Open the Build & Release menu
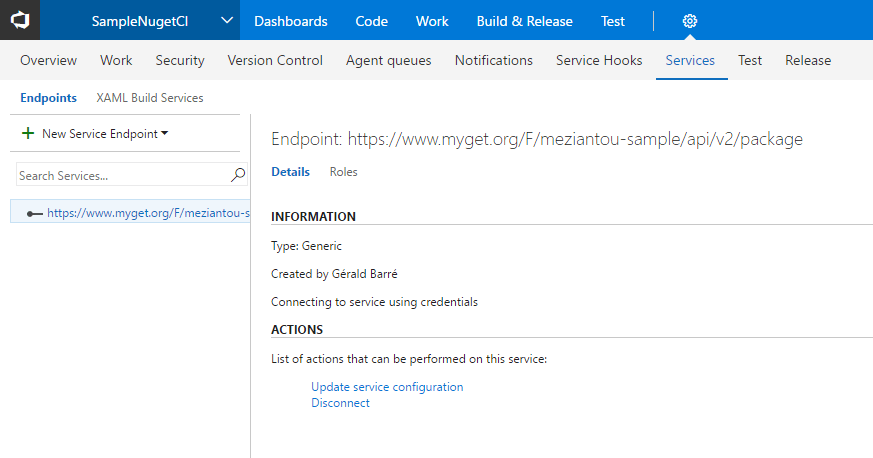Screen dimensions: 873x458 click(524, 21)
